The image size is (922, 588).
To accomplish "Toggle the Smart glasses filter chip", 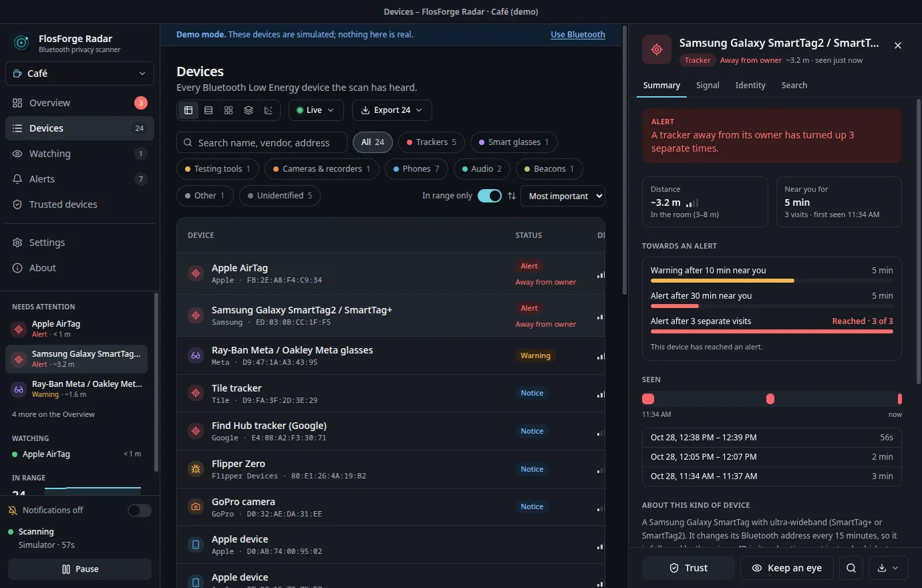I will (514, 142).
